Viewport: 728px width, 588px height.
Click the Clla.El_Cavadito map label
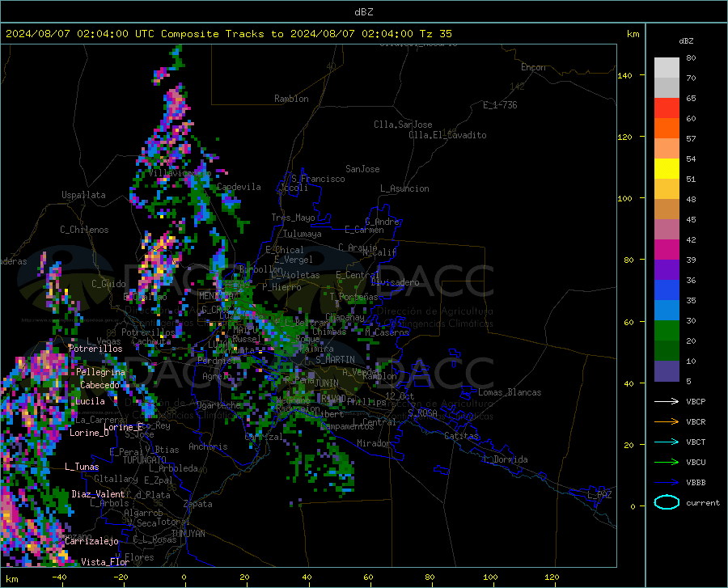[x=447, y=135]
